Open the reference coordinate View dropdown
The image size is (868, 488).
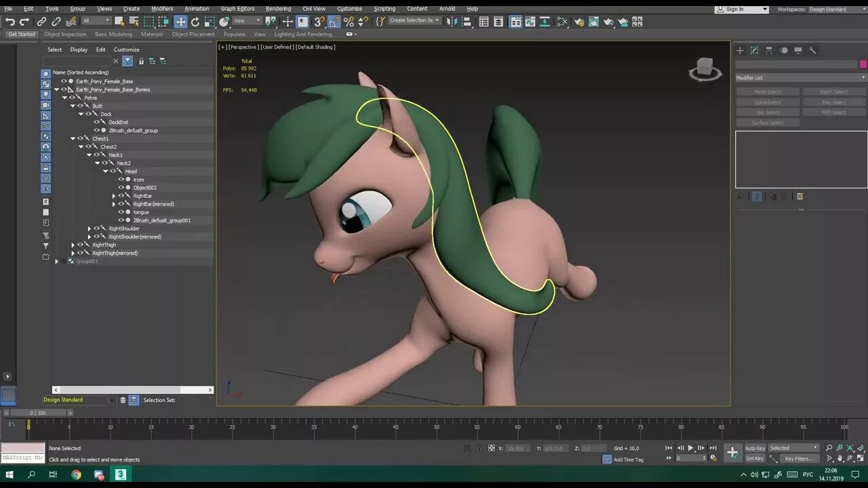click(247, 21)
